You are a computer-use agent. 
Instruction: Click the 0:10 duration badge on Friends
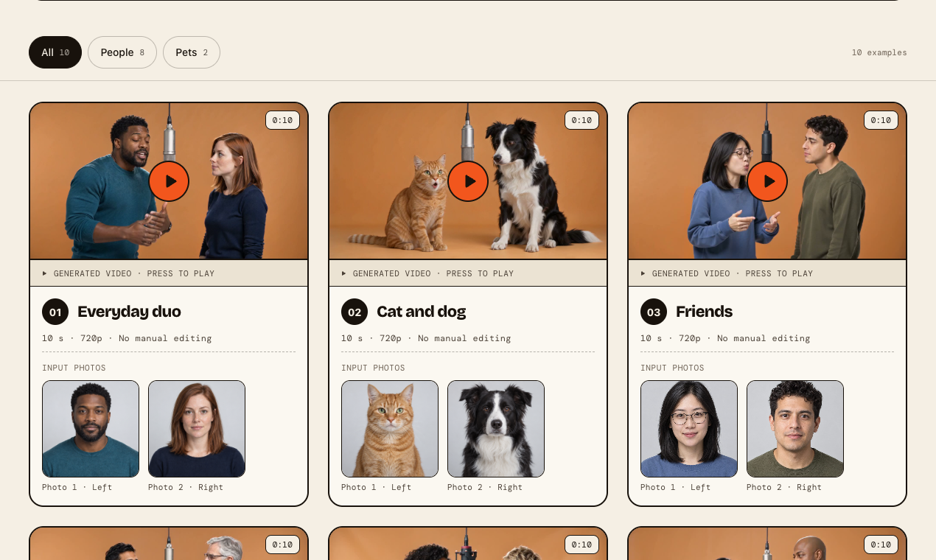pos(881,120)
